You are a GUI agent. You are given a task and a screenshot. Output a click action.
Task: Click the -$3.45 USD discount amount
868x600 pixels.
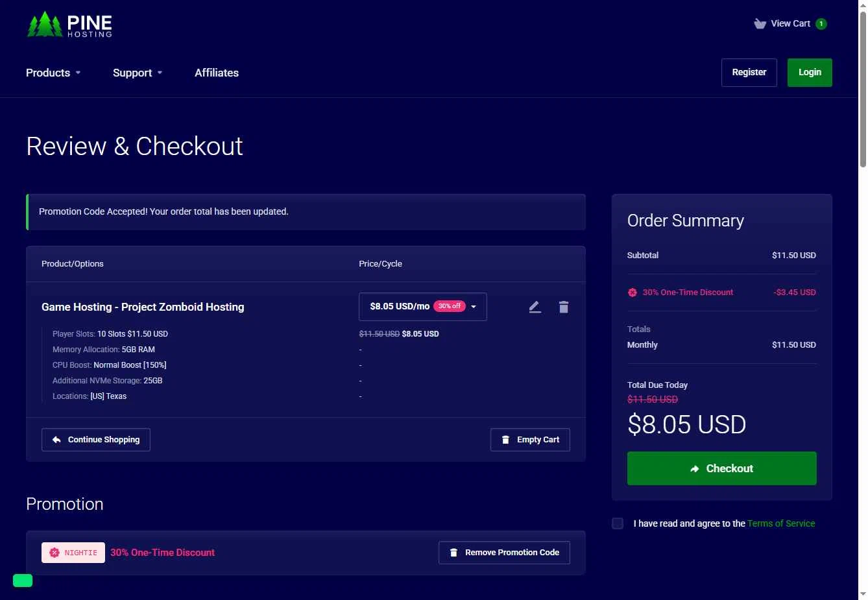795,293
